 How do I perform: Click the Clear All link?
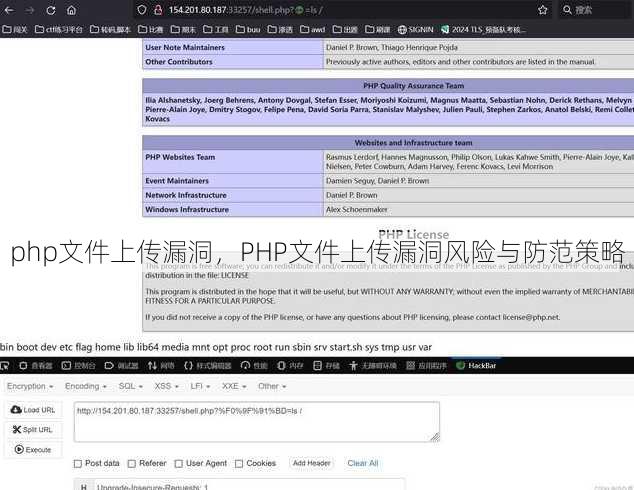click(363, 463)
